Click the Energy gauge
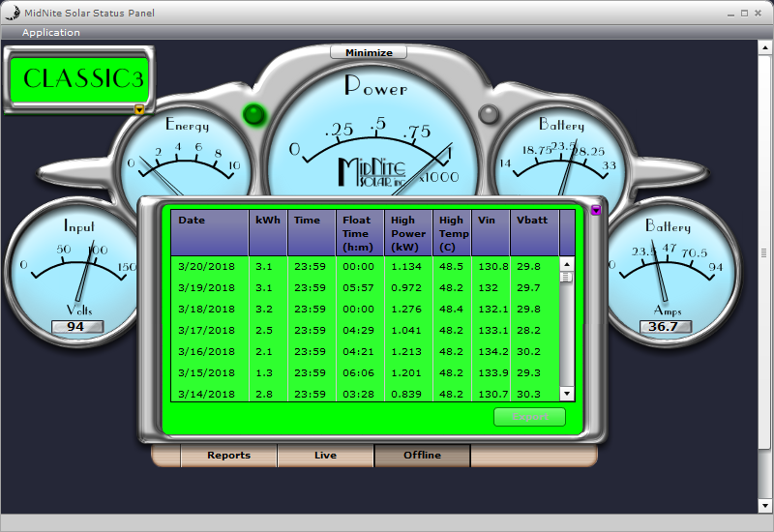The width and height of the screenshot is (774, 532). coord(187,153)
